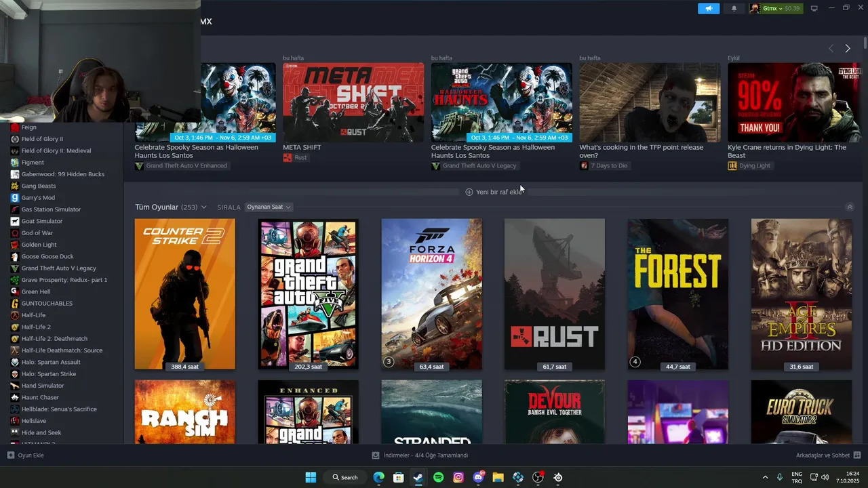Click the taskbar Search box

(x=344, y=477)
